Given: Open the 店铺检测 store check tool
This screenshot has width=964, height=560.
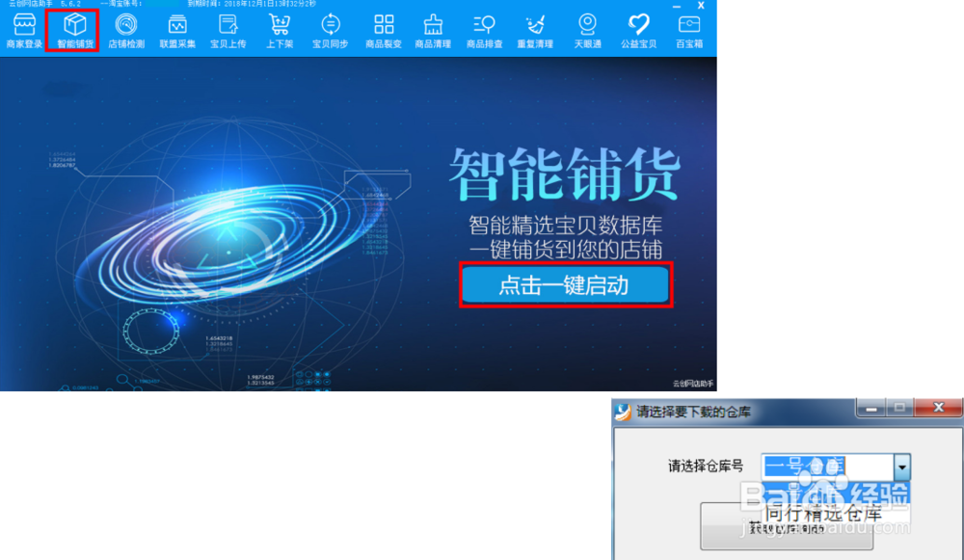Looking at the screenshot, I should click(126, 31).
